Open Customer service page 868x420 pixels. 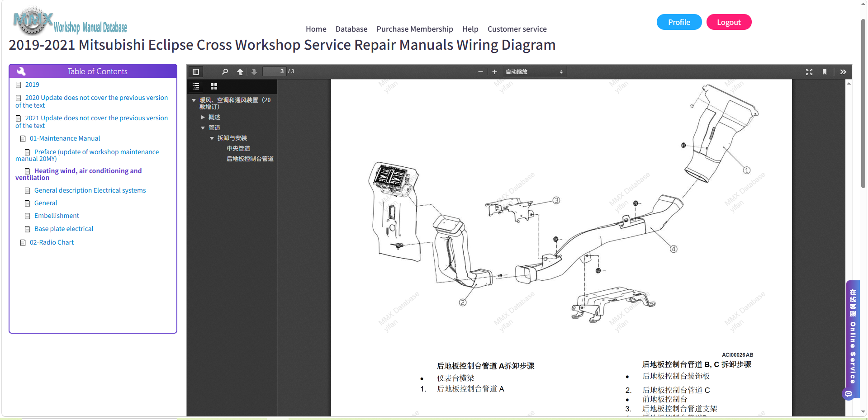click(x=517, y=29)
